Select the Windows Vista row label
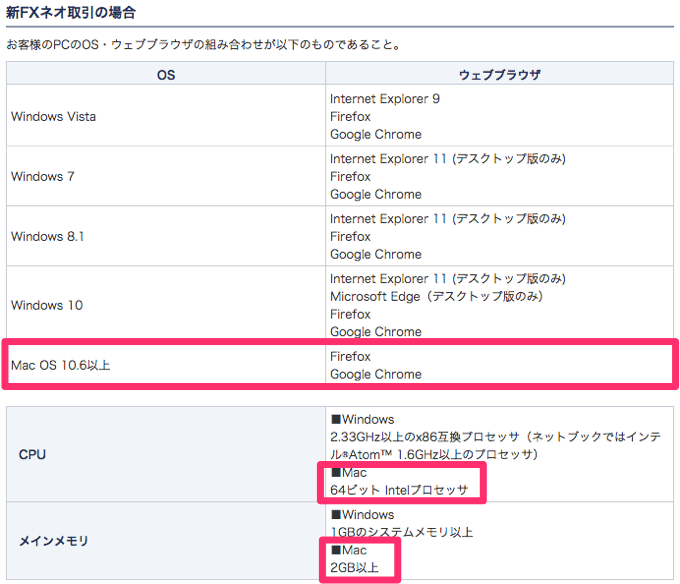Screen dimensions: 680x584 [x=53, y=117]
